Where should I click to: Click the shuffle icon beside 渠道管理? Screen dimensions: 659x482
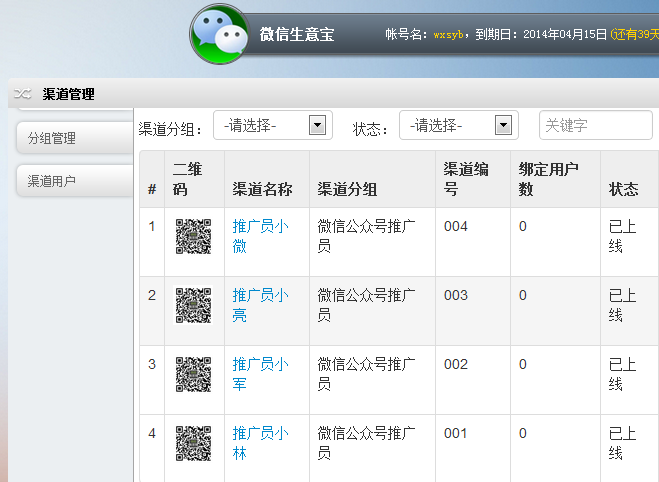[x=23, y=94]
